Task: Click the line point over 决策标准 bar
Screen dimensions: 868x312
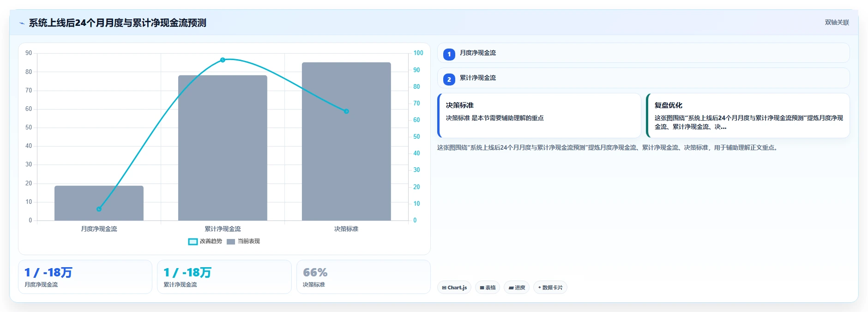Action: [x=346, y=111]
